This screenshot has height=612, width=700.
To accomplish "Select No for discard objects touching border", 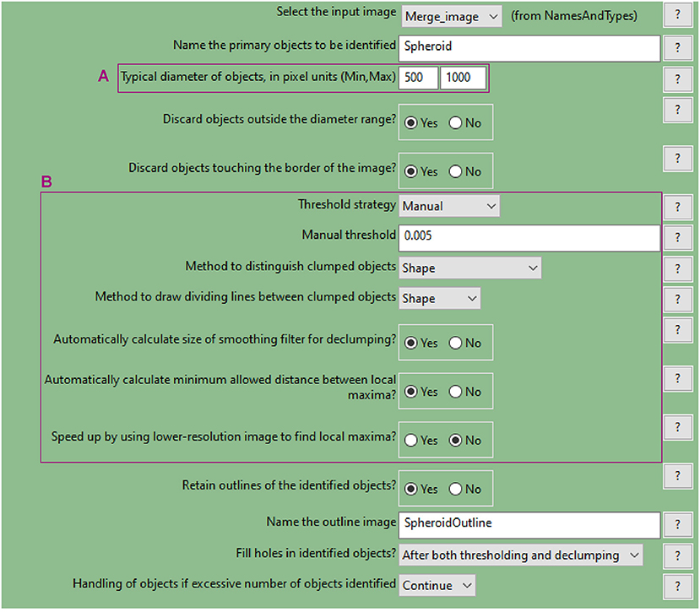I will click(x=465, y=171).
